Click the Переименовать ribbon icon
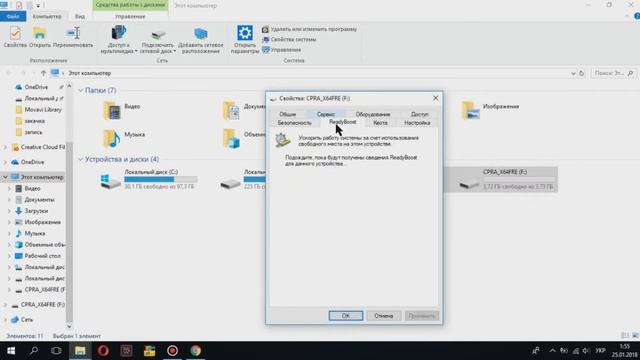 [73, 37]
